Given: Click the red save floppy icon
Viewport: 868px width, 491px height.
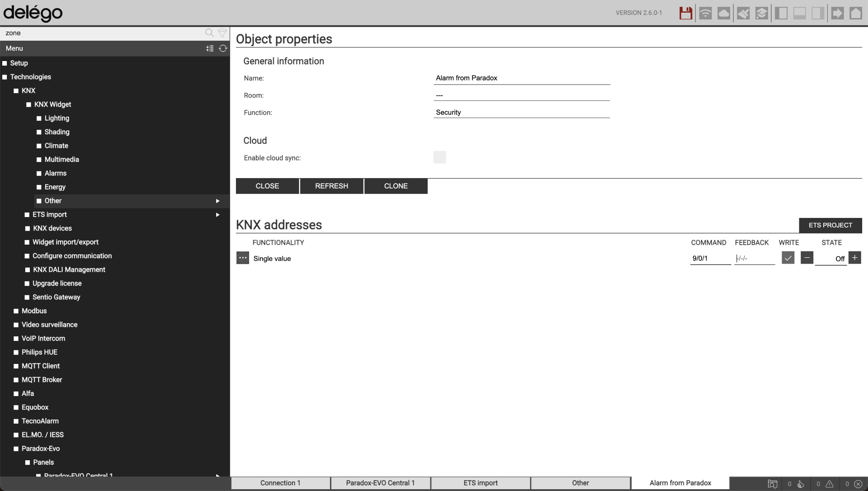Looking at the screenshot, I should [x=685, y=13].
